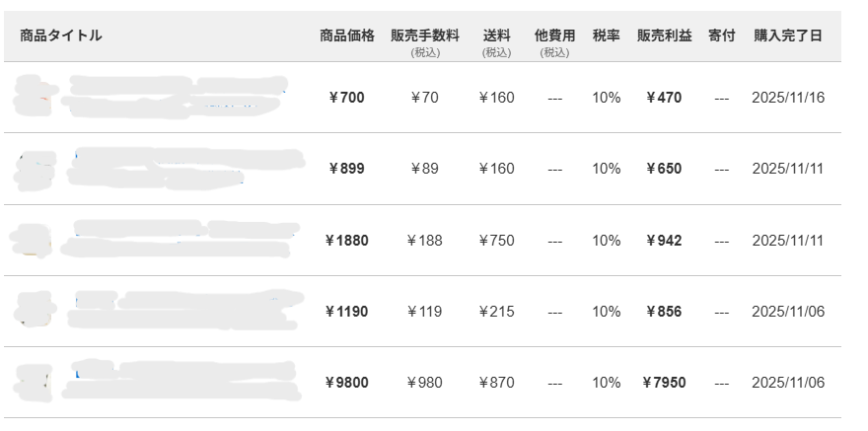
Task: Select the ¥942 sales profit cell
Action: (x=664, y=241)
